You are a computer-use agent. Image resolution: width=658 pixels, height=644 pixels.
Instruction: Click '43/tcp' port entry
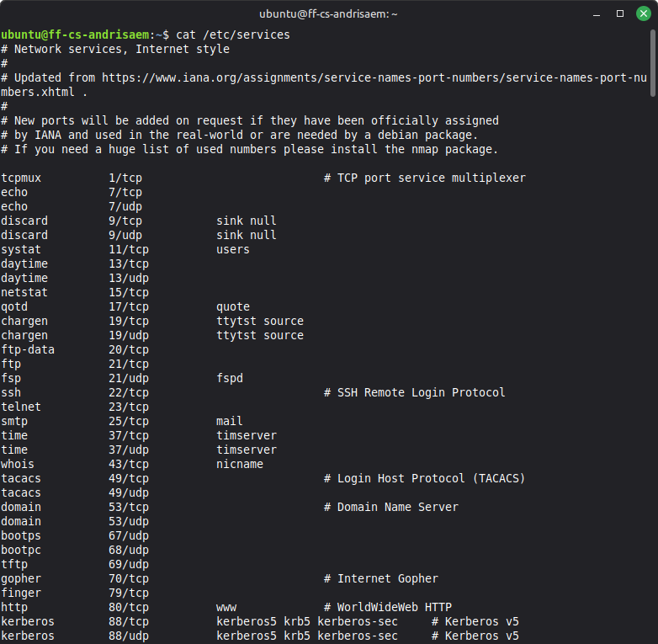click(129, 464)
